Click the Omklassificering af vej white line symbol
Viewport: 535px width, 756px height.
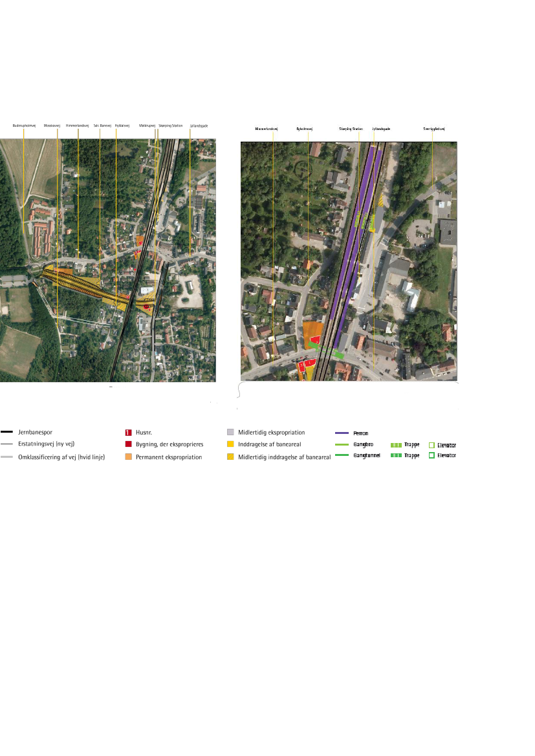[x=7, y=457]
